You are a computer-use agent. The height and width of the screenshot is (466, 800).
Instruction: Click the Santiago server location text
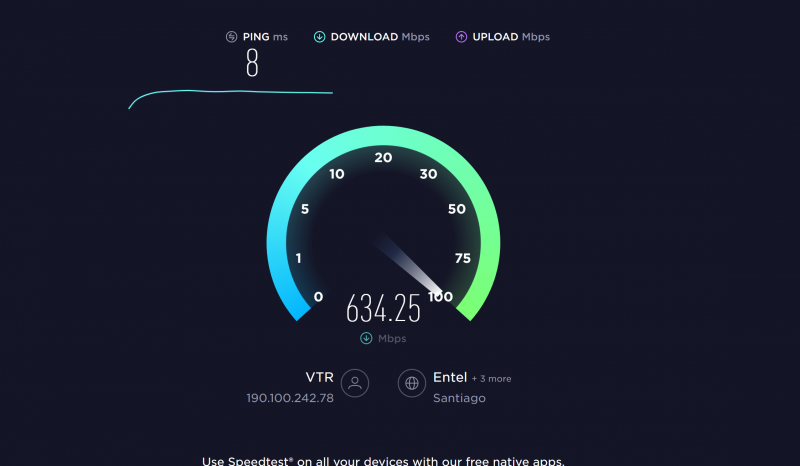coord(459,398)
